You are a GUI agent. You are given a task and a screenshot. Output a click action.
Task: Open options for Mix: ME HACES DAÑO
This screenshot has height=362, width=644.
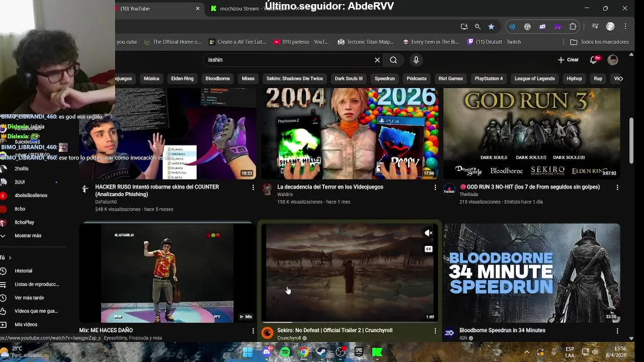click(253, 331)
